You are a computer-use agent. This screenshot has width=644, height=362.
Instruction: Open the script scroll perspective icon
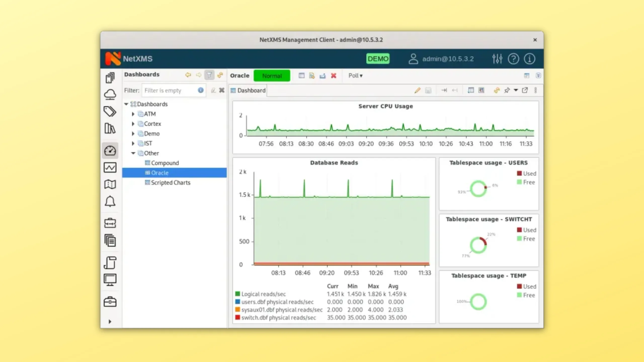point(110,263)
